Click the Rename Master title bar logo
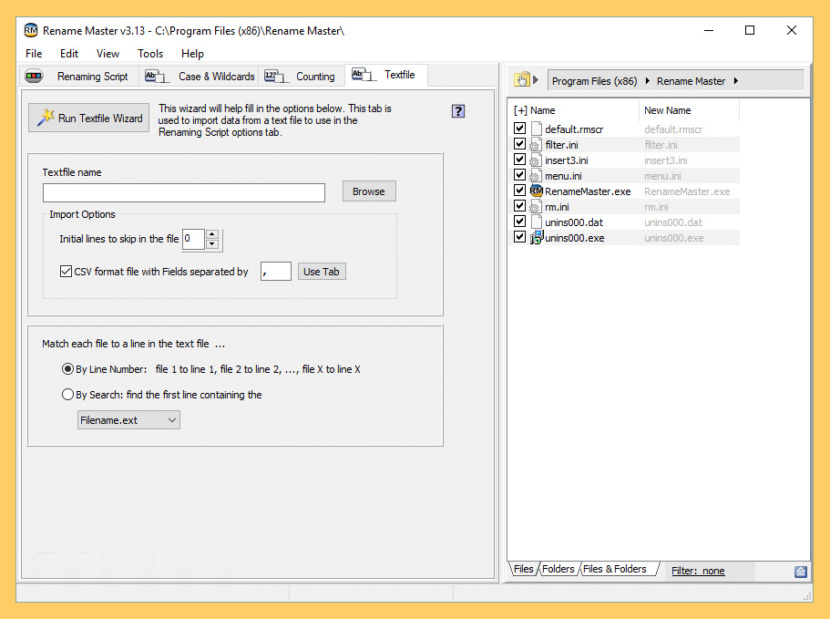Viewport: 830px width, 619px height. (x=31, y=30)
